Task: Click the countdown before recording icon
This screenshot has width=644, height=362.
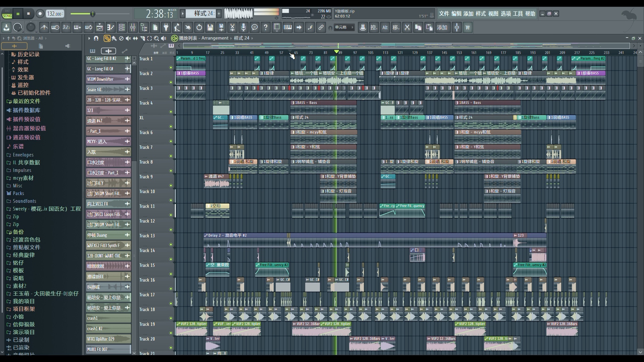Action: point(66,27)
